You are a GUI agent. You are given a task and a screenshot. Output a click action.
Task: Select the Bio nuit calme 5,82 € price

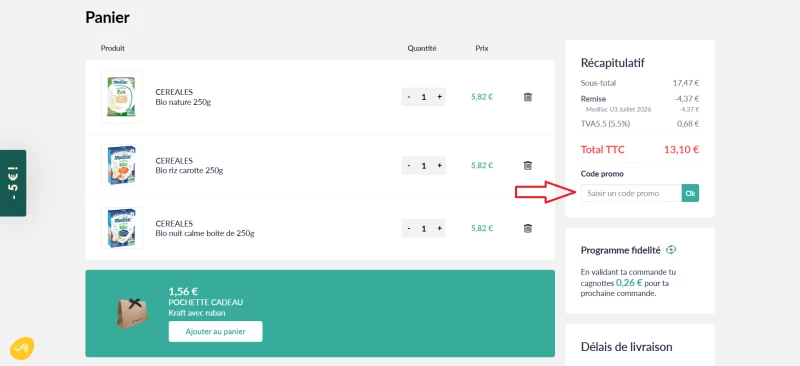point(482,228)
